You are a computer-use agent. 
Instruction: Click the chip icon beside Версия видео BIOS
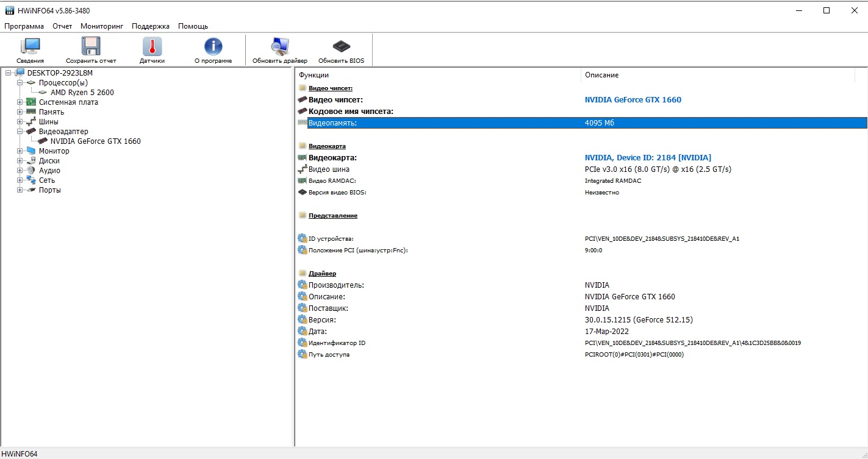(x=302, y=192)
